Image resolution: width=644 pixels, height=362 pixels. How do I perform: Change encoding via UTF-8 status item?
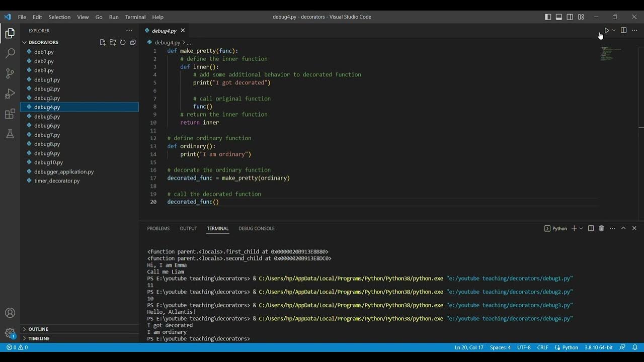point(524,347)
